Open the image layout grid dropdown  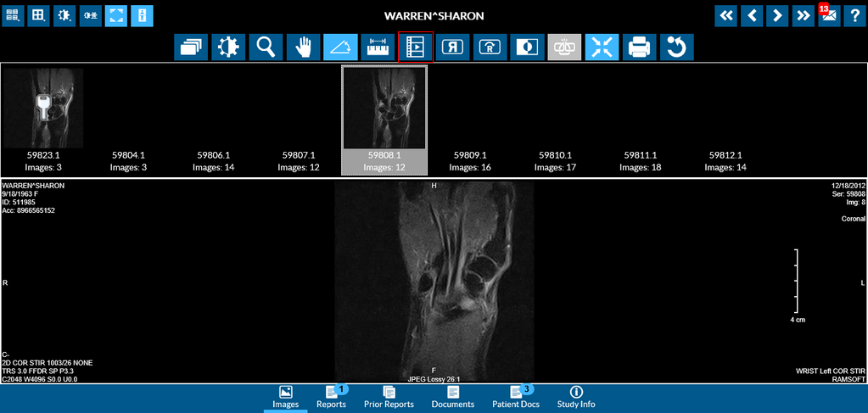coord(39,16)
